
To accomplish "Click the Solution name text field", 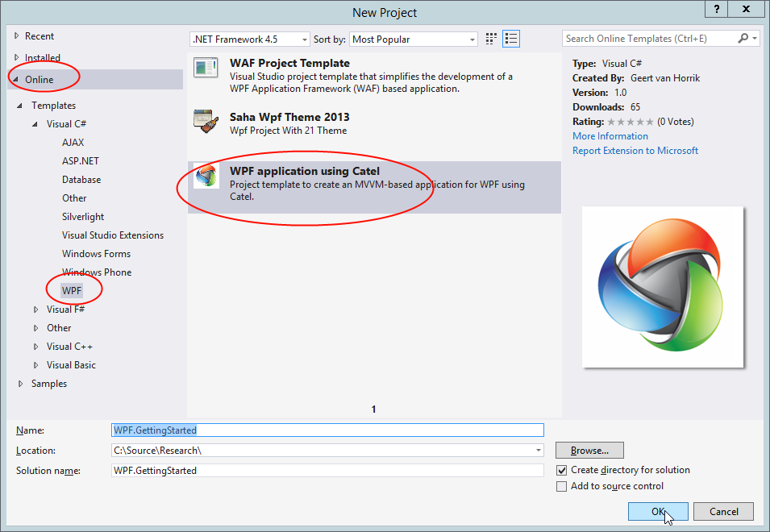I will pyautogui.click(x=327, y=470).
